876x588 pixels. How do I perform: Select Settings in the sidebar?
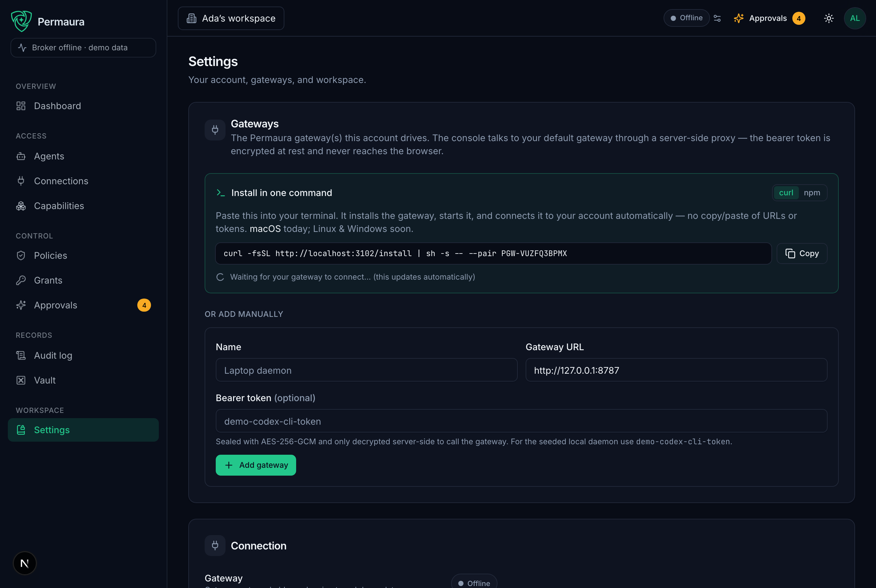83,430
